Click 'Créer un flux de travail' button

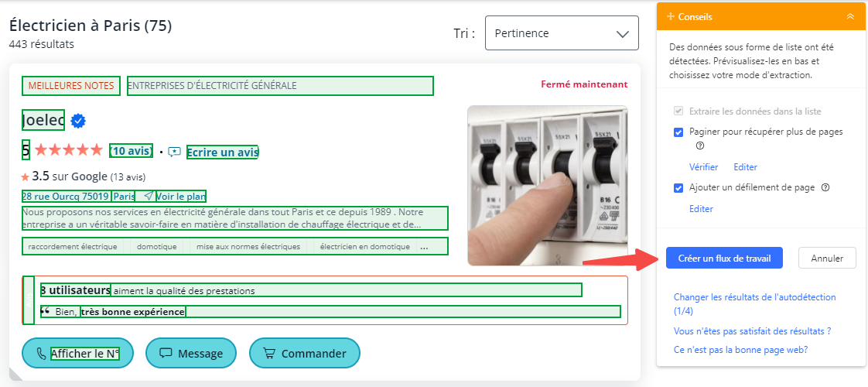[x=724, y=258]
